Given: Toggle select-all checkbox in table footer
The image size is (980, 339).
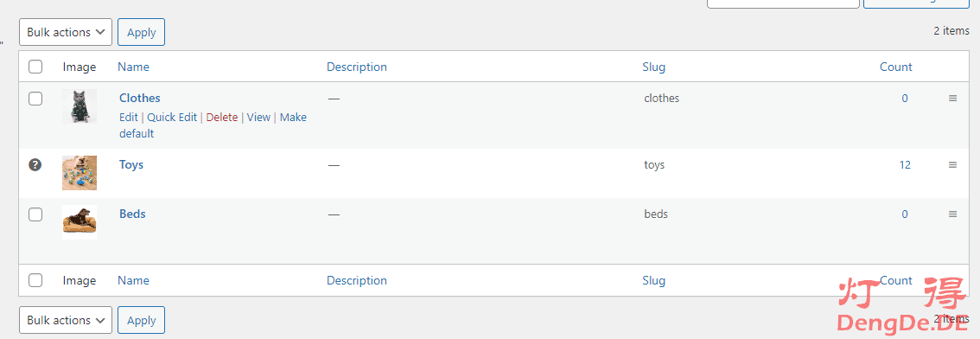Looking at the screenshot, I should pos(35,280).
